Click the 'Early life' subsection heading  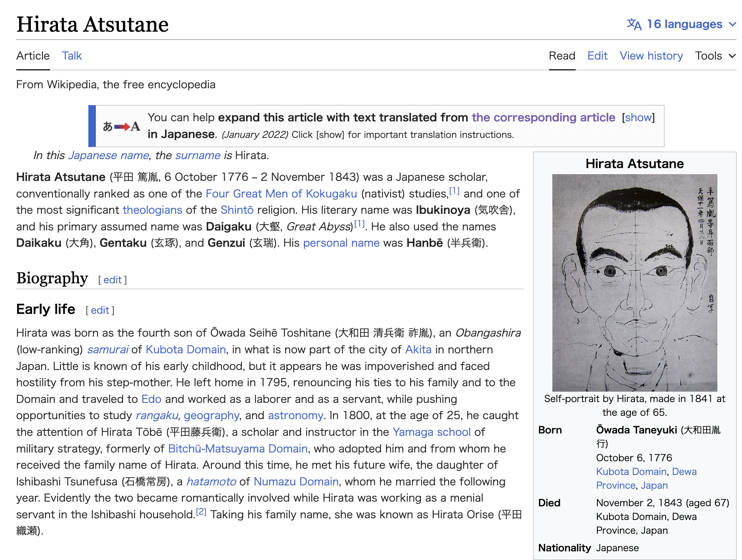click(46, 309)
